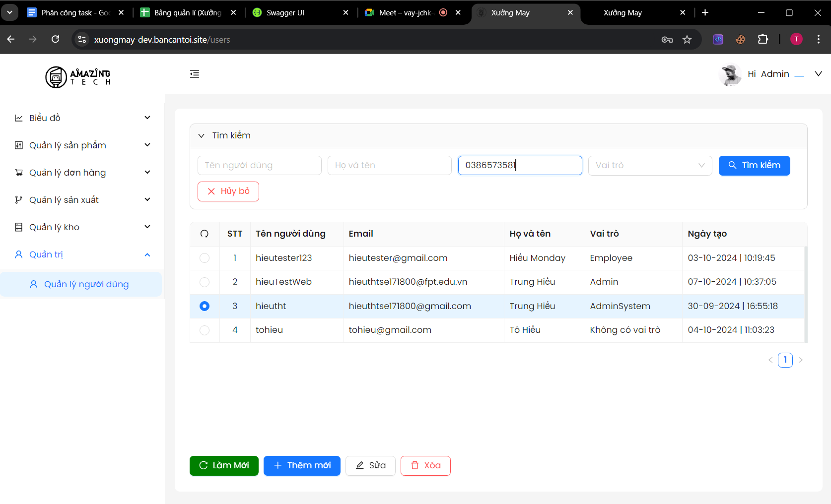Open the password manager key icon

point(667,40)
